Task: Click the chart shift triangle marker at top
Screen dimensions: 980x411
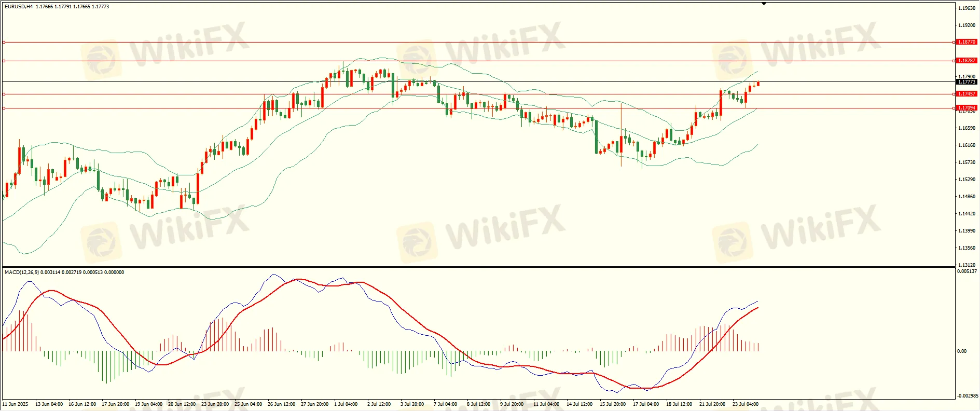Action: pyautogui.click(x=764, y=4)
